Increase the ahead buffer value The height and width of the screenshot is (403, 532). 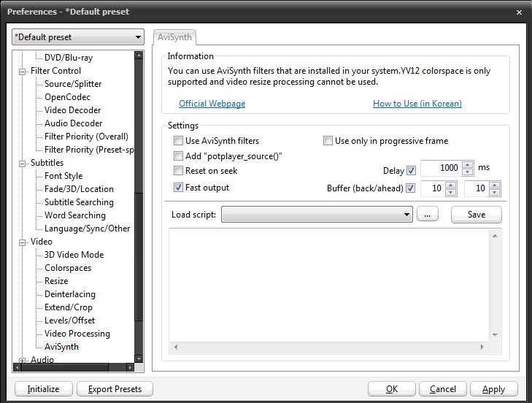(x=495, y=185)
